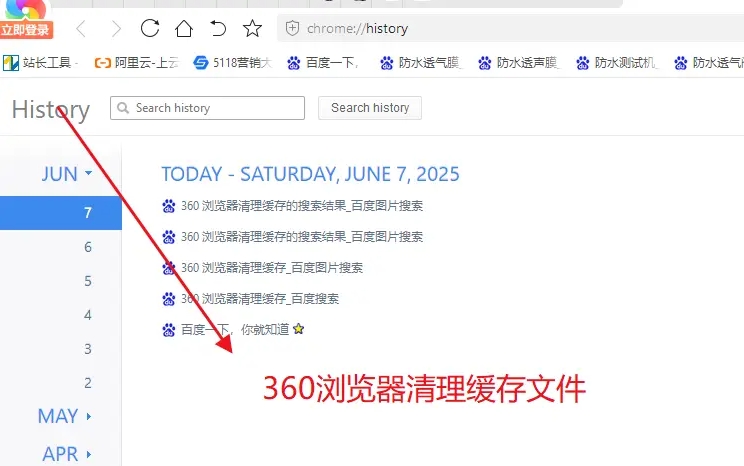
Task: Open 百度一下，你就知道 history entry
Action: coord(235,329)
